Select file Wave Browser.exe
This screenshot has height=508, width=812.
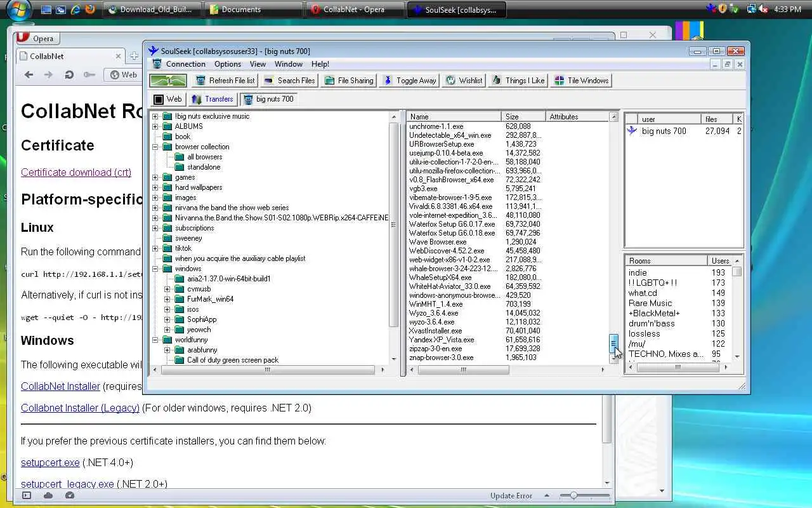pos(438,242)
